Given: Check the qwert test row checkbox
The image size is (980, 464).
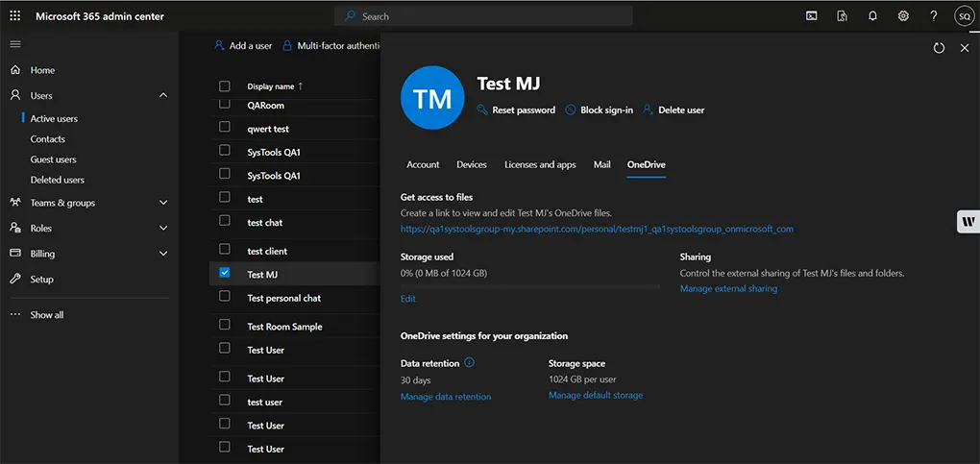Looking at the screenshot, I should tap(225, 127).
